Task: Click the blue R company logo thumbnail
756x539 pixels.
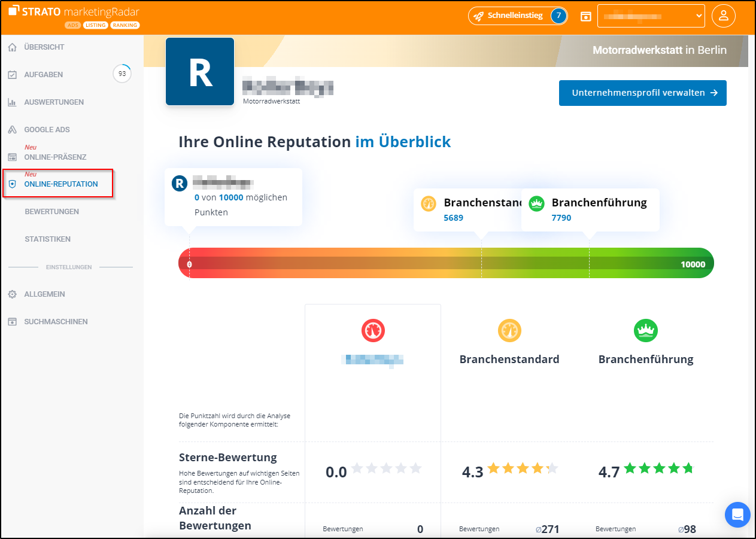Action: click(x=199, y=71)
